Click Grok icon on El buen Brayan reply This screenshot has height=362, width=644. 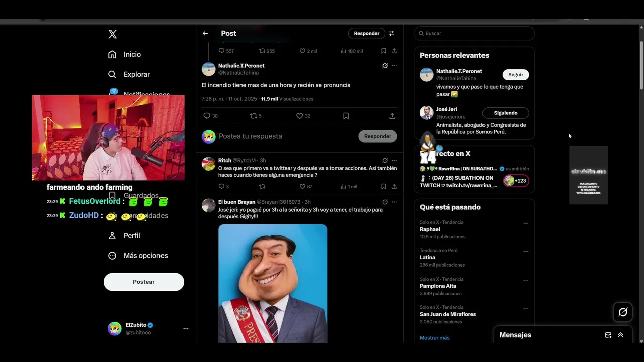(385, 202)
